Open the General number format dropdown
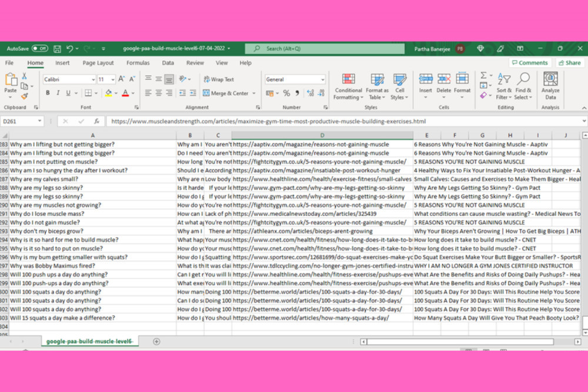 pyautogui.click(x=322, y=79)
